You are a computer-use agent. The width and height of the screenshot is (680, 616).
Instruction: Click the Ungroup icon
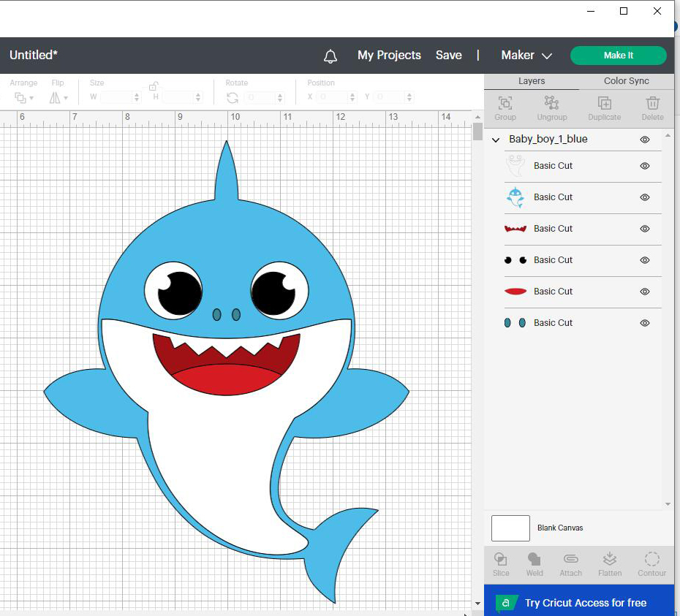[x=551, y=103]
